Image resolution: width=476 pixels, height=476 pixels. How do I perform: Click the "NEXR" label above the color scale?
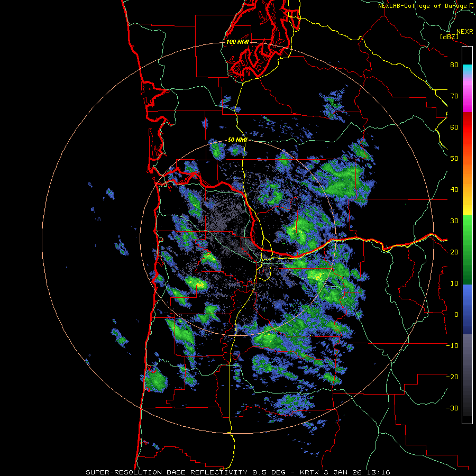click(x=464, y=32)
